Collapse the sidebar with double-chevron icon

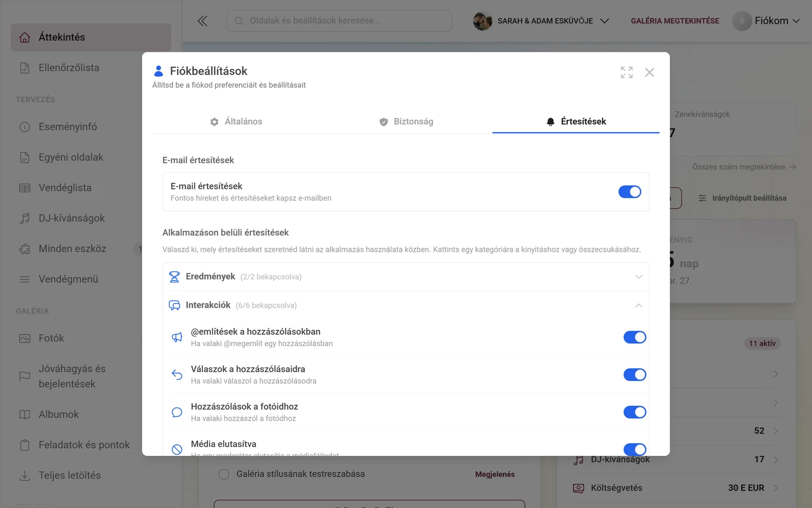click(202, 21)
